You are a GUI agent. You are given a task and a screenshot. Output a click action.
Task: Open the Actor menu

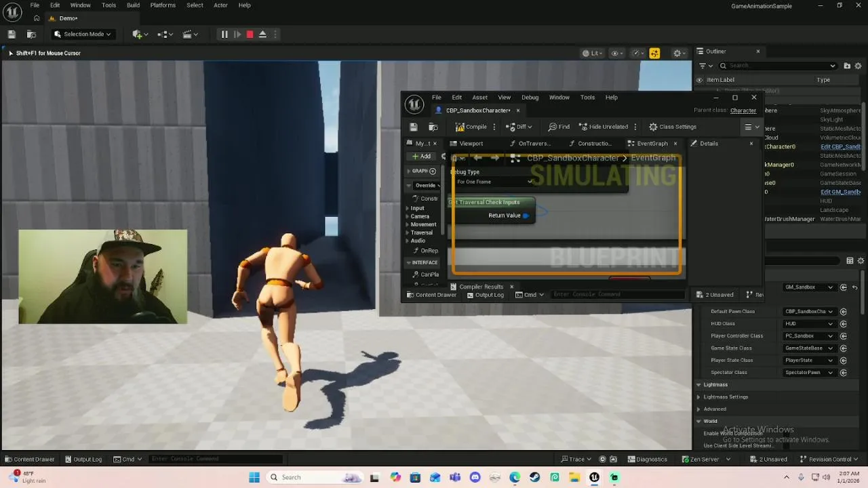pyautogui.click(x=220, y=5)
